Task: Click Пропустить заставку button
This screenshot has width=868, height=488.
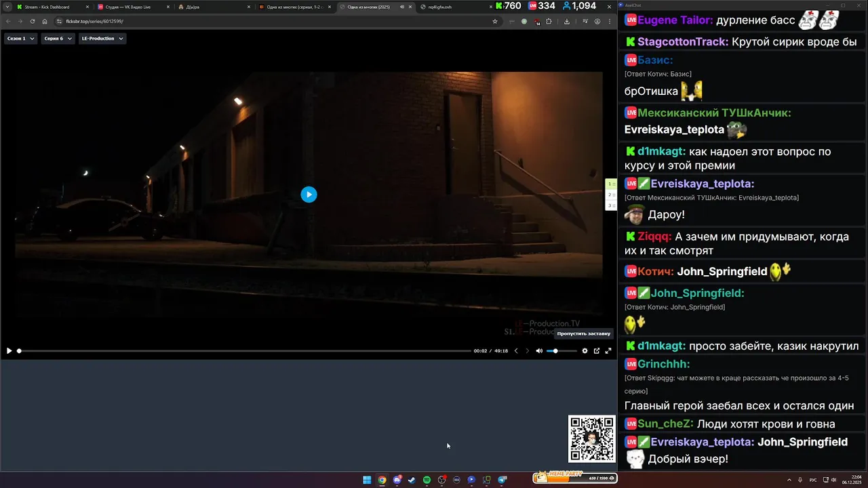Action: [x=584, y=333]
